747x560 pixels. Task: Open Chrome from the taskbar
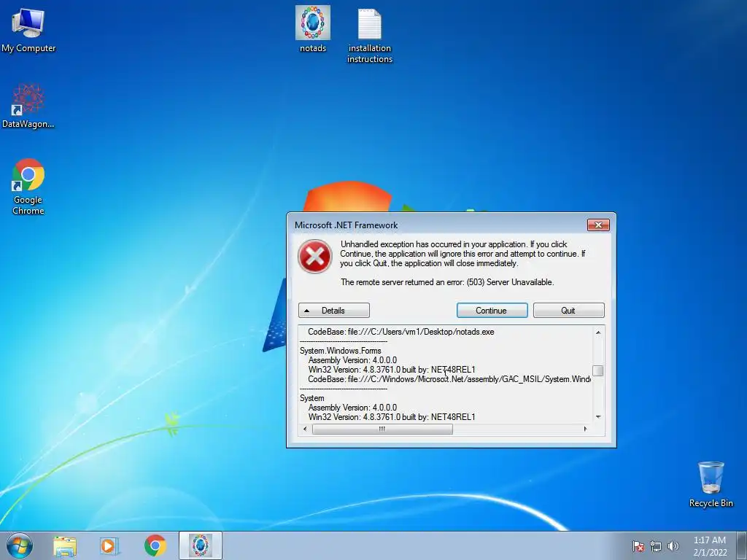155,545
